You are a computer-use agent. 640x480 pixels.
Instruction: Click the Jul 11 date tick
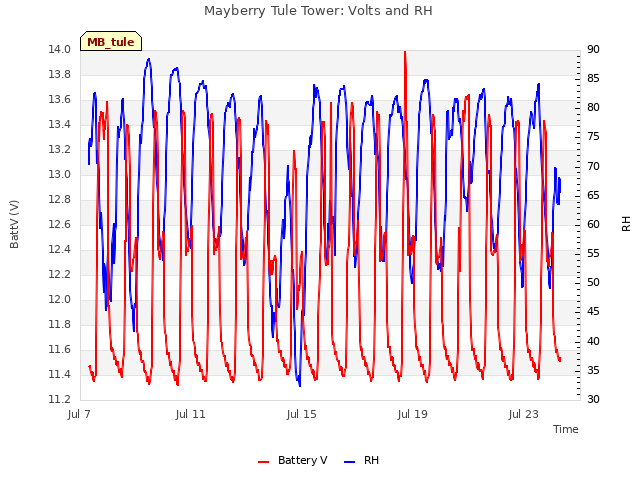[x=190, y=414]
